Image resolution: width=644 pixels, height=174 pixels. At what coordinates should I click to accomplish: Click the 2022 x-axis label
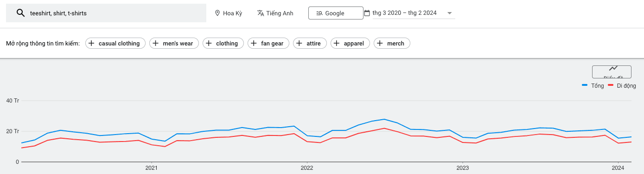(x=307, y=168)
